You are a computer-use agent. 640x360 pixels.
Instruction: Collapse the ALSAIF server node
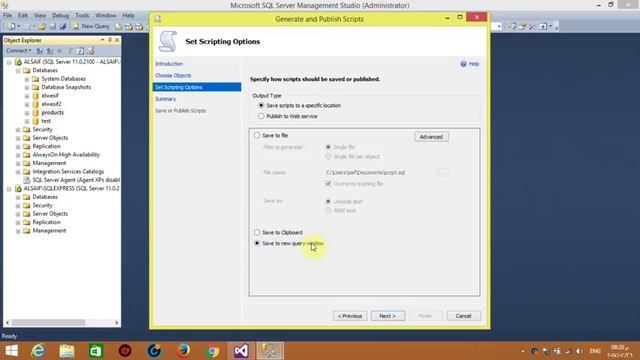tap(9, 62)
